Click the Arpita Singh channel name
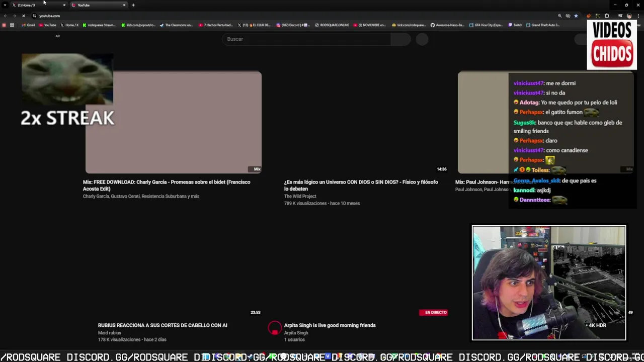Image resolution: width=644 pixels, height=362 pixels. coord(296,333)
